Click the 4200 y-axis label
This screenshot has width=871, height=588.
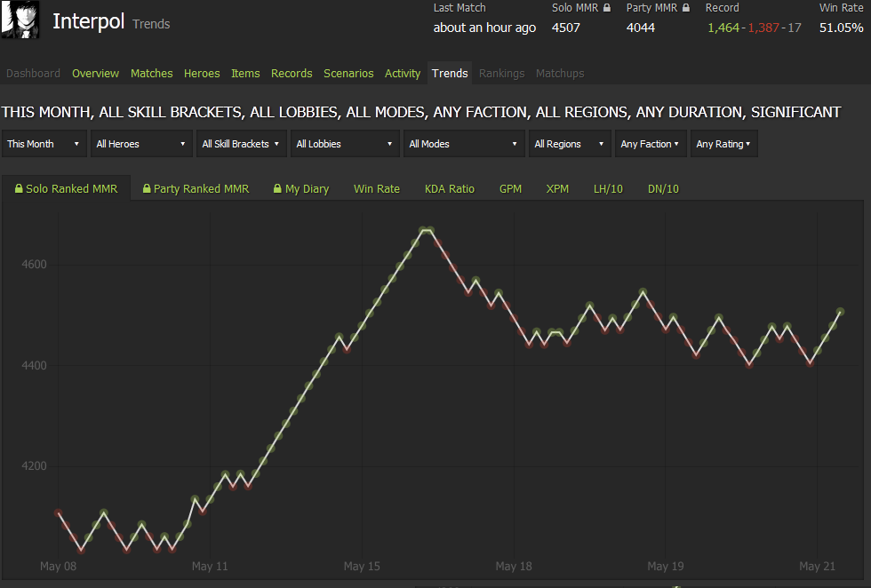34,465
